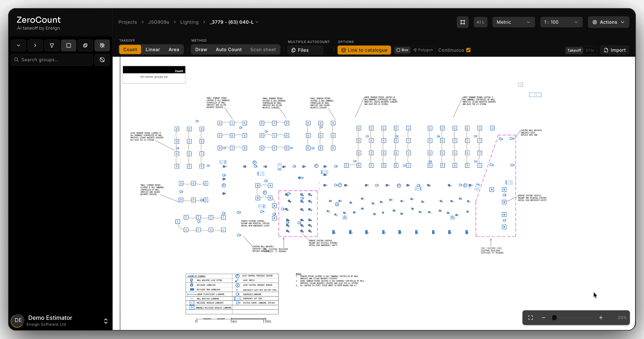Image resolution: width=644 pixels, height=339 pixels.
Task: Expand the Demo Estimator account menu
Action: [106, 321]
